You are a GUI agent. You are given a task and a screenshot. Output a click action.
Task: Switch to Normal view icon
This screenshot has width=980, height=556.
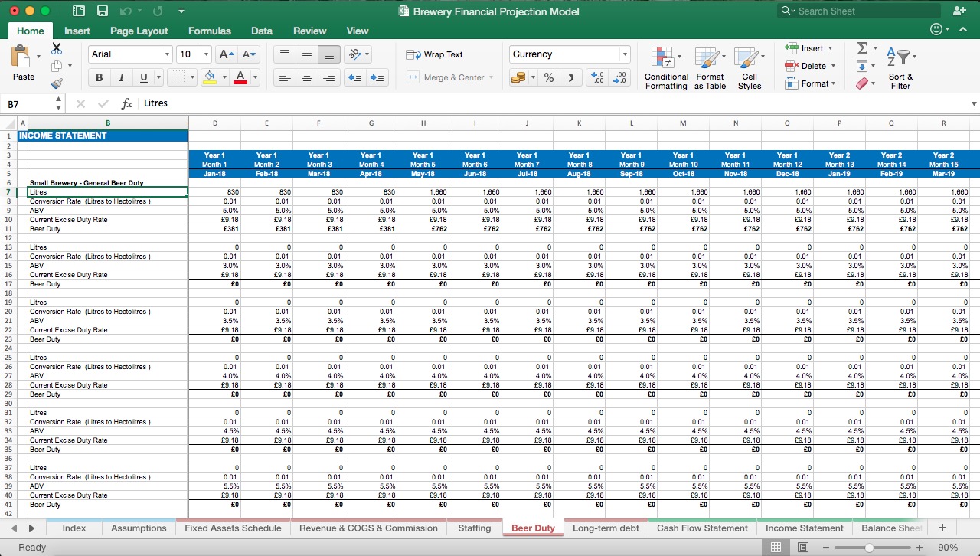[776, 548]
